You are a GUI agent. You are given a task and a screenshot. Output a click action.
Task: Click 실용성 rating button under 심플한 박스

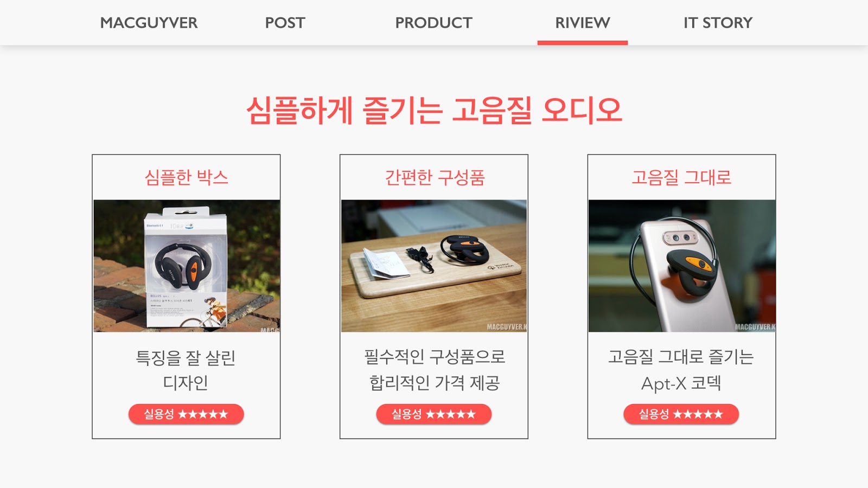(x=186, y=414)
